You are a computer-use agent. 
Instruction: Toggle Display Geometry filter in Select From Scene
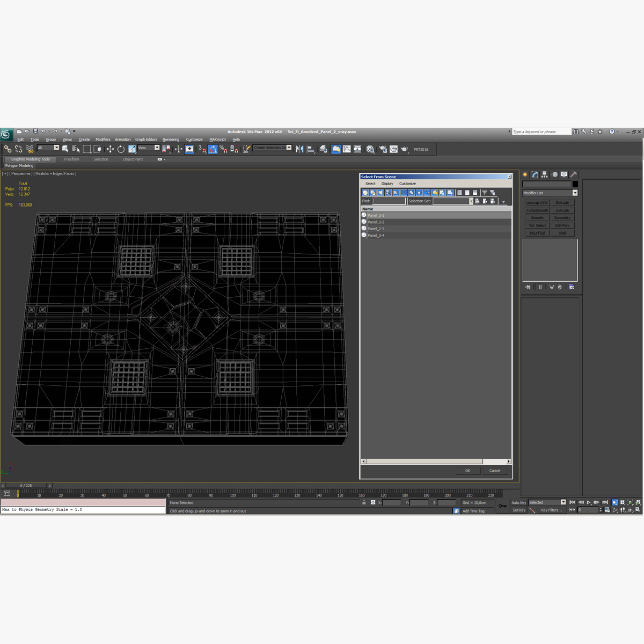tap(365, 193)
